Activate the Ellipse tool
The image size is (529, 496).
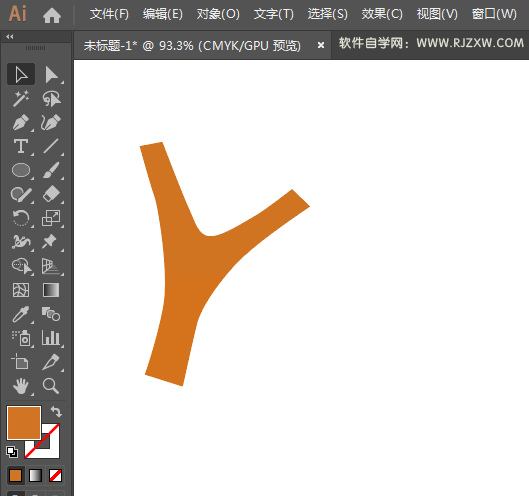point(21,170)
